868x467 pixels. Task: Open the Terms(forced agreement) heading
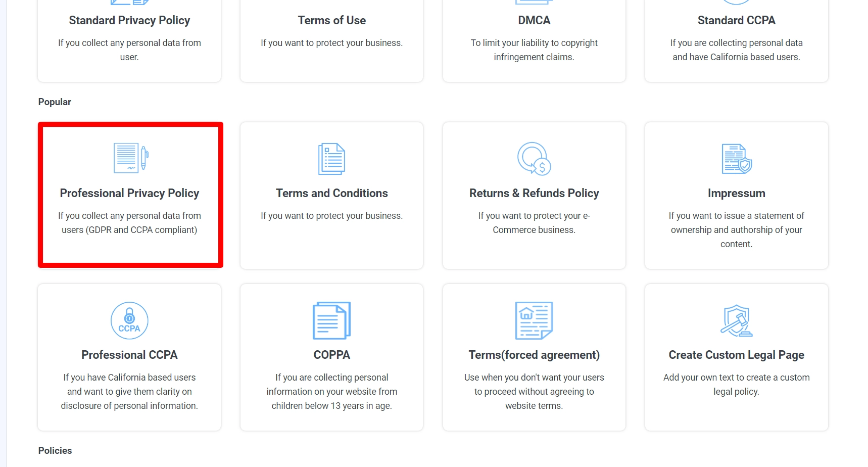click(x=534, y=355)
